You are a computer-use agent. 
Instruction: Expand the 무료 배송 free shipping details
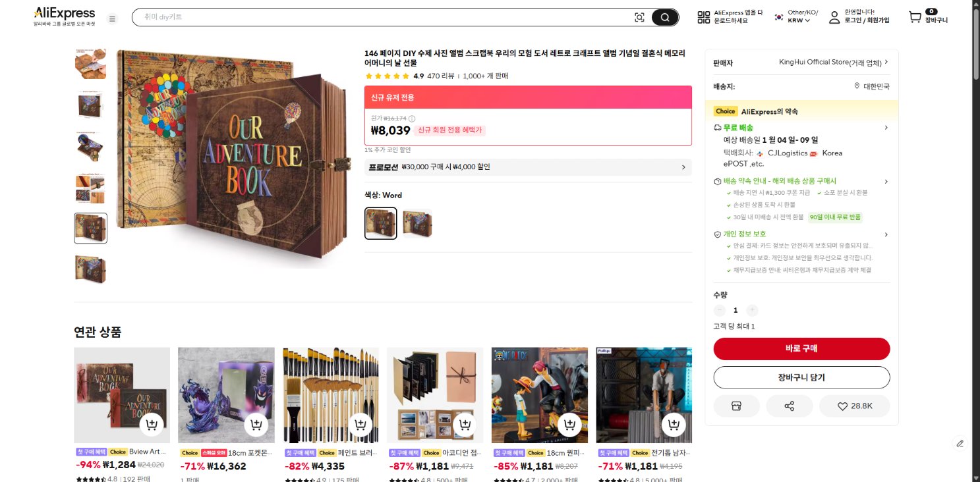[801, 128]
